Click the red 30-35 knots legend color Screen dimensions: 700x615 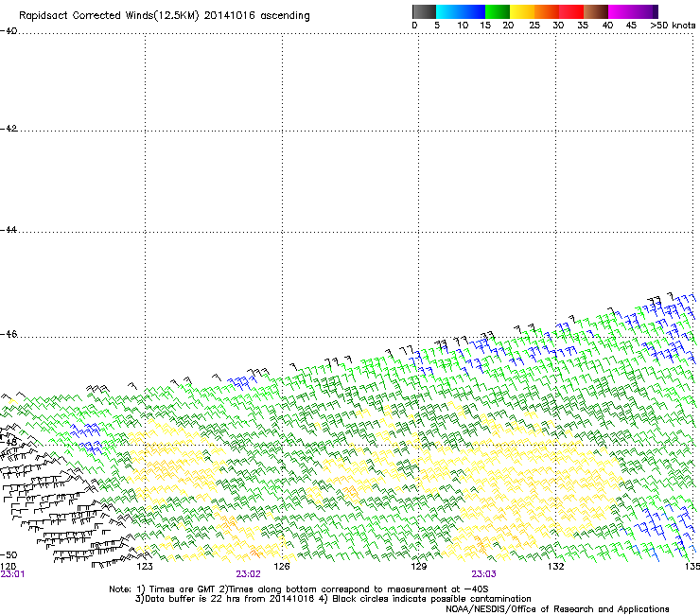pyautogui.click(x=571, y=11)
